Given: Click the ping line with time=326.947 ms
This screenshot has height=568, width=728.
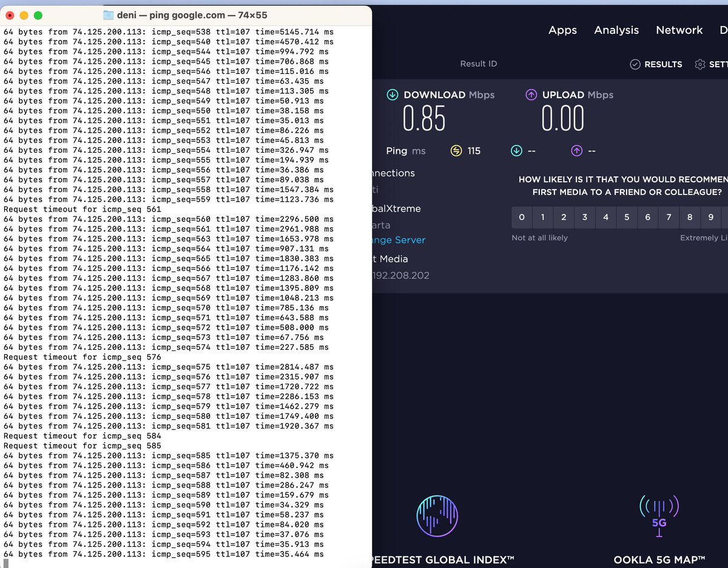Looking at the screenshot, I should pyautogui.click(x=166, y=150).
